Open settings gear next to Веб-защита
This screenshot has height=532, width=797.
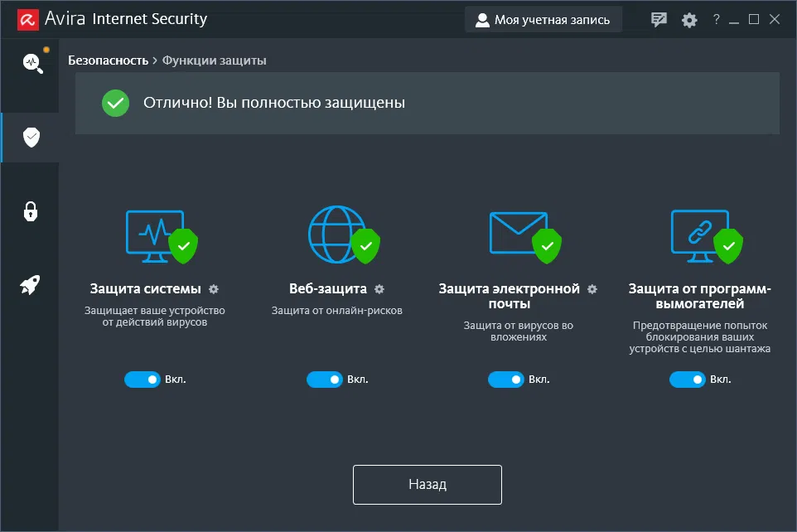(379, 289)
